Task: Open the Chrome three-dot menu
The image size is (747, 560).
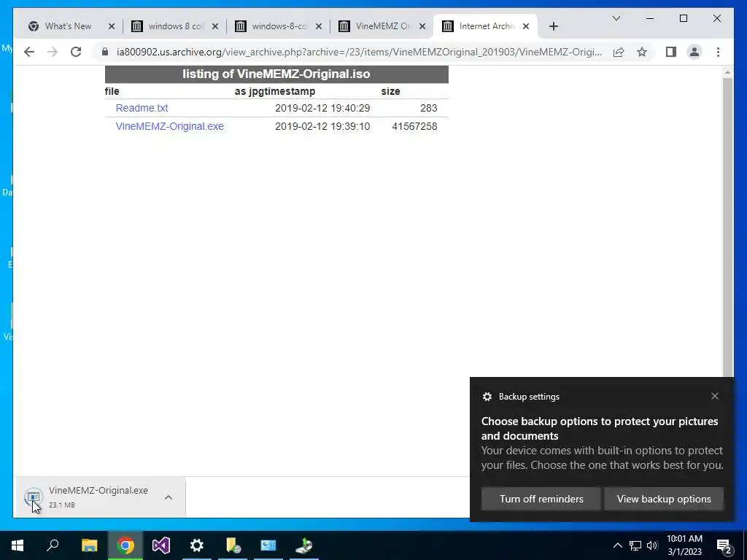Action: [x=718, y=52]
